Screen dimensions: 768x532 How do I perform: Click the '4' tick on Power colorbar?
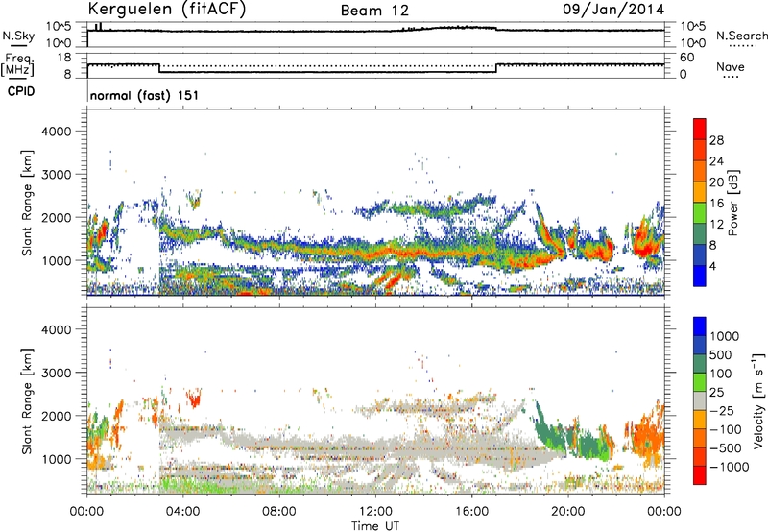click(712, 267)
